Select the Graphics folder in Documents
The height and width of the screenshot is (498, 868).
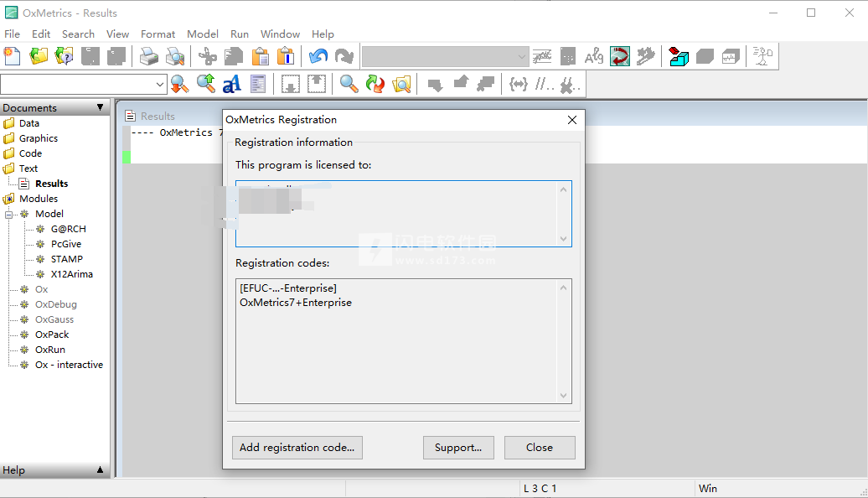(x=39, y=138)
